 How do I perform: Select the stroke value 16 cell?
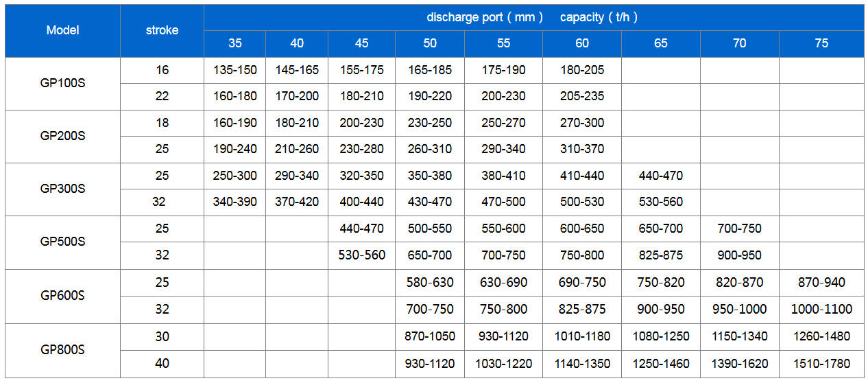[162, 70]
